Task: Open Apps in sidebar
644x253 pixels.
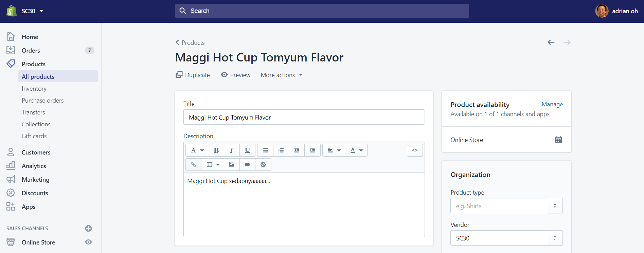Action: 29,206
